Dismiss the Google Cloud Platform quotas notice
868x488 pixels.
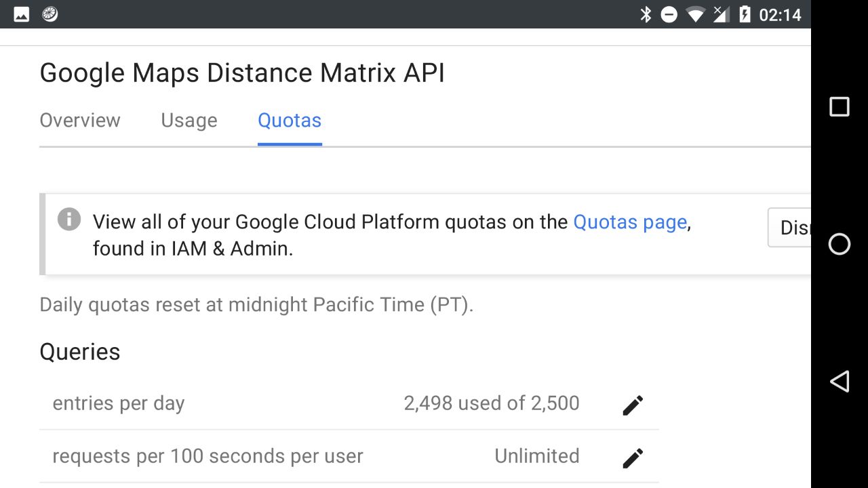click(x=791, y=228)
